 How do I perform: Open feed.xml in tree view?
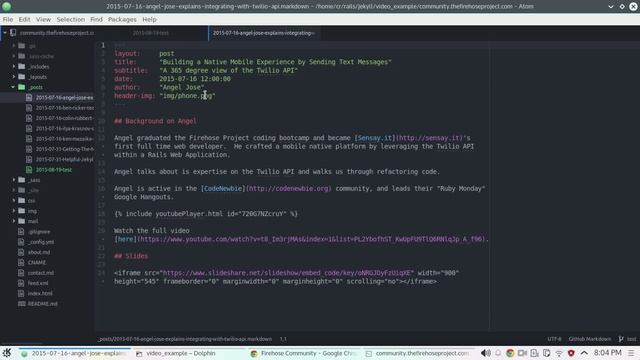coord(38,283)
